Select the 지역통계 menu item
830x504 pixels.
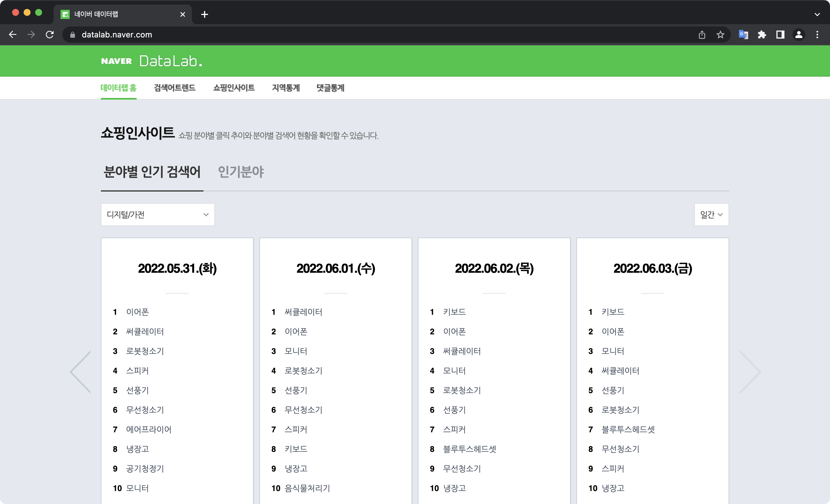coord(286,88)
